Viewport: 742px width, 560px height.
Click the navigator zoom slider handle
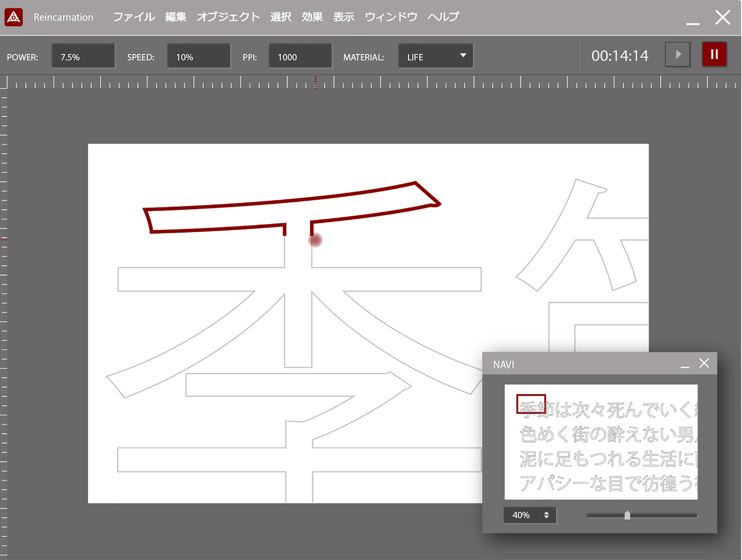pyautogui.click(x=627, y=515)
